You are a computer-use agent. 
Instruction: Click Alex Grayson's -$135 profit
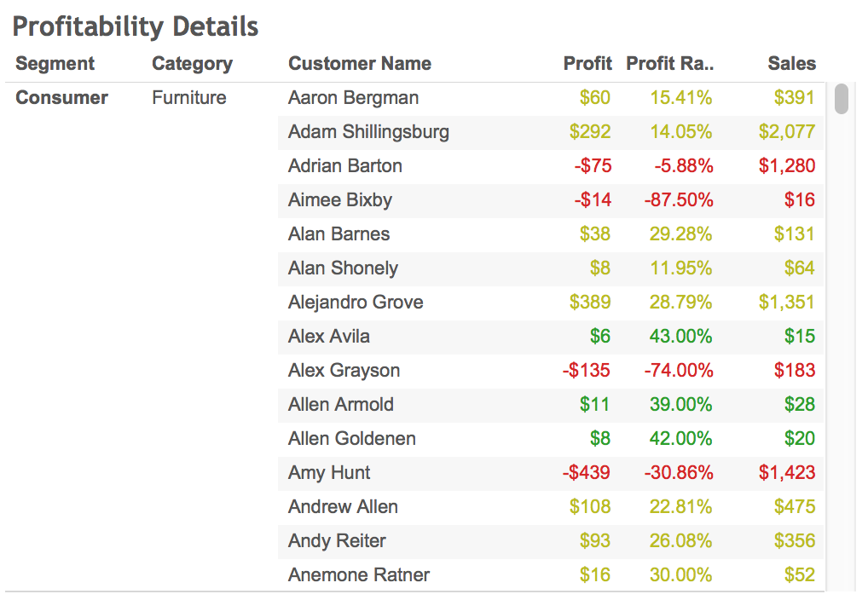tap(587, 370)
